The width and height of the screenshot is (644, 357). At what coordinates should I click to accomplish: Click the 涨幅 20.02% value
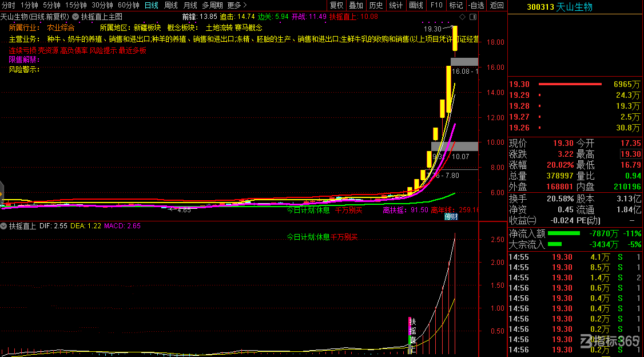(560, 165)
